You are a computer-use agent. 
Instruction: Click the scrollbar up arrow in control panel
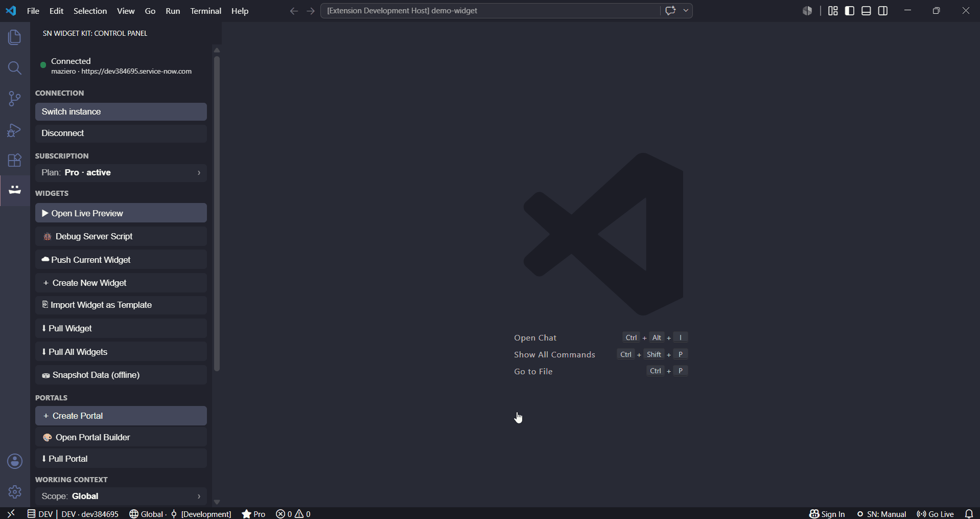point(217,50)
